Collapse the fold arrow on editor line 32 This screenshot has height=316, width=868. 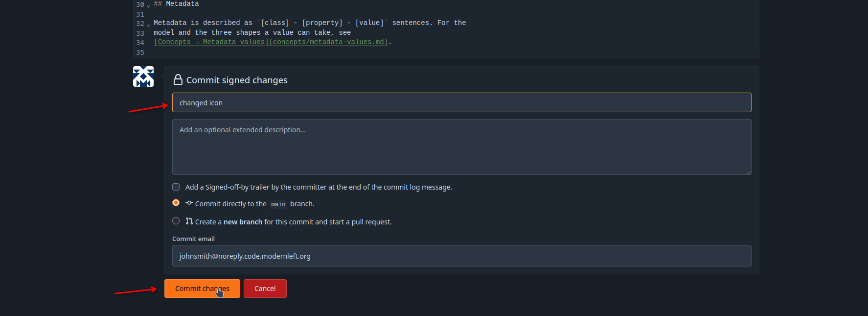[148, 24]
